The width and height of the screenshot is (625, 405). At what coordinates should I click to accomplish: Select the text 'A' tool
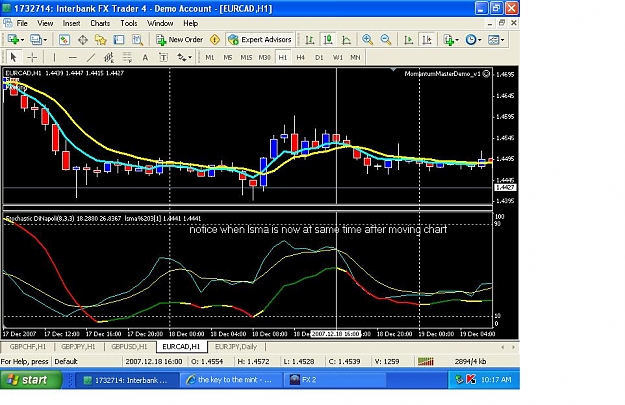click(145, 57)
